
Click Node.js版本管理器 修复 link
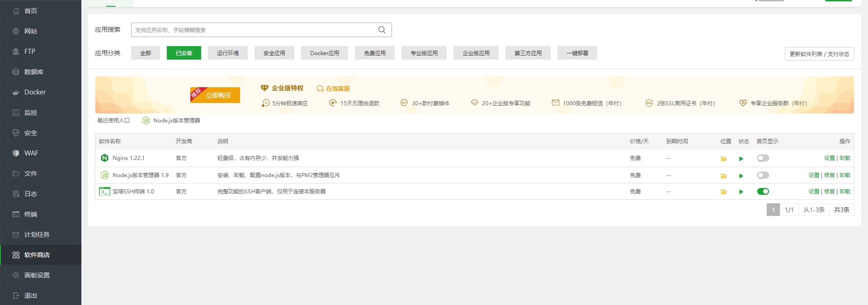coord(829,175)
